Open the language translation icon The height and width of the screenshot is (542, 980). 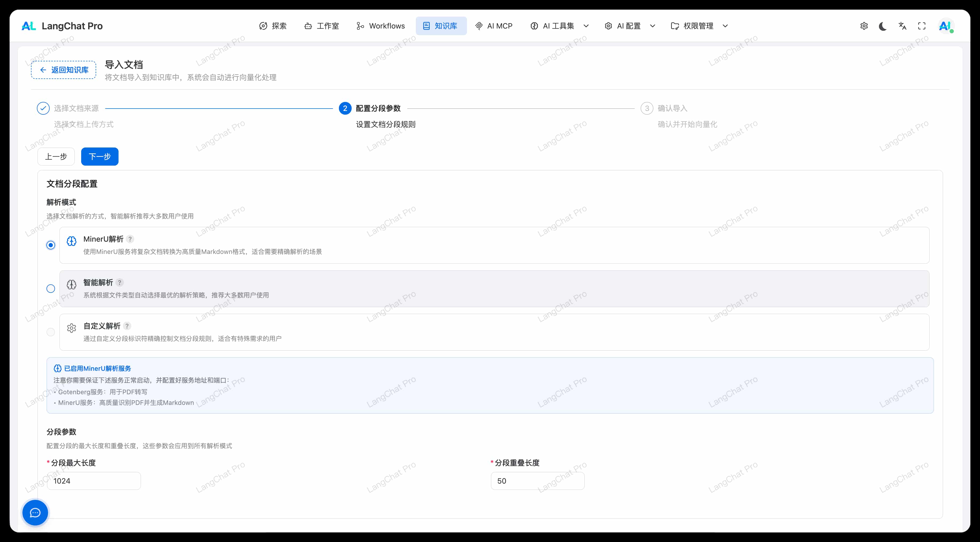[x=902, y=26]
